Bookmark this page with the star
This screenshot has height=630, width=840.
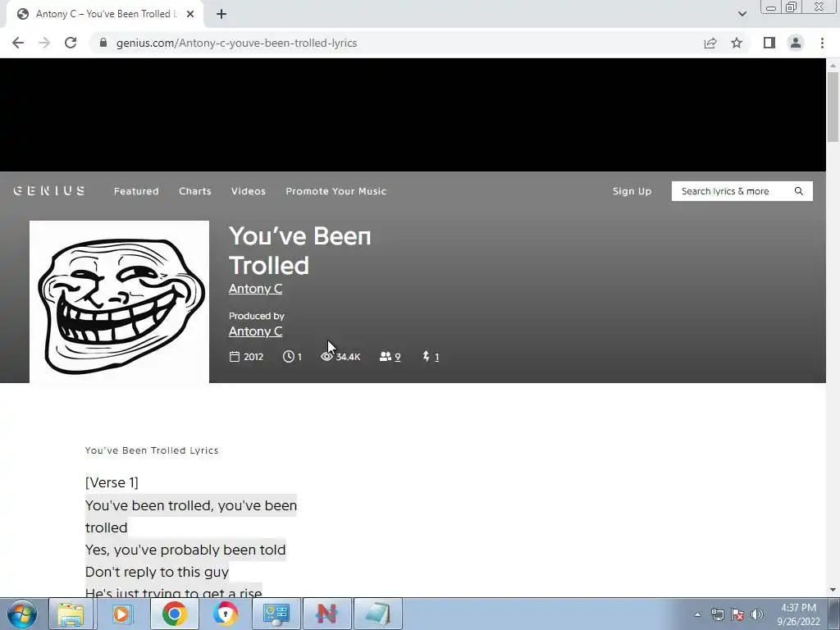(737, 43)
